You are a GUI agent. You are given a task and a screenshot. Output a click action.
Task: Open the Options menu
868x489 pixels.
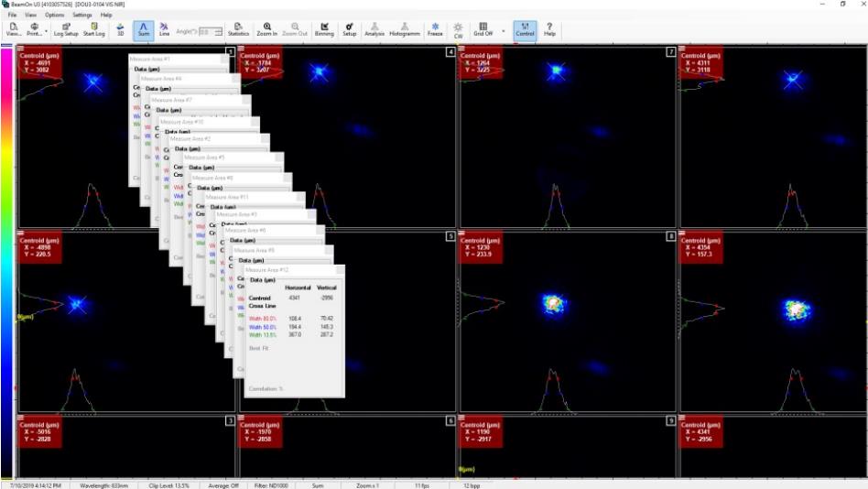click(x=54, y=16)
